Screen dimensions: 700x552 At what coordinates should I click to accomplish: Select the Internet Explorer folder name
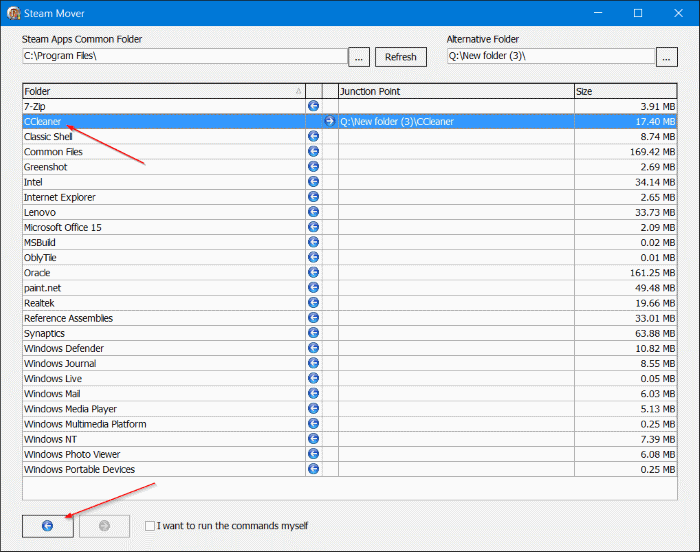point(59,197)
